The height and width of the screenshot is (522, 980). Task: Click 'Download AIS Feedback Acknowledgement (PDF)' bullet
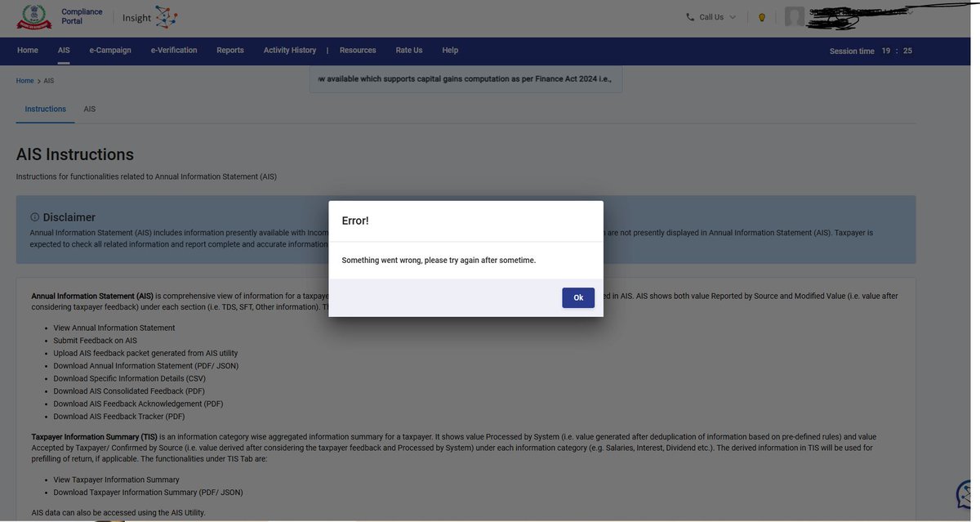pos(139,404)
